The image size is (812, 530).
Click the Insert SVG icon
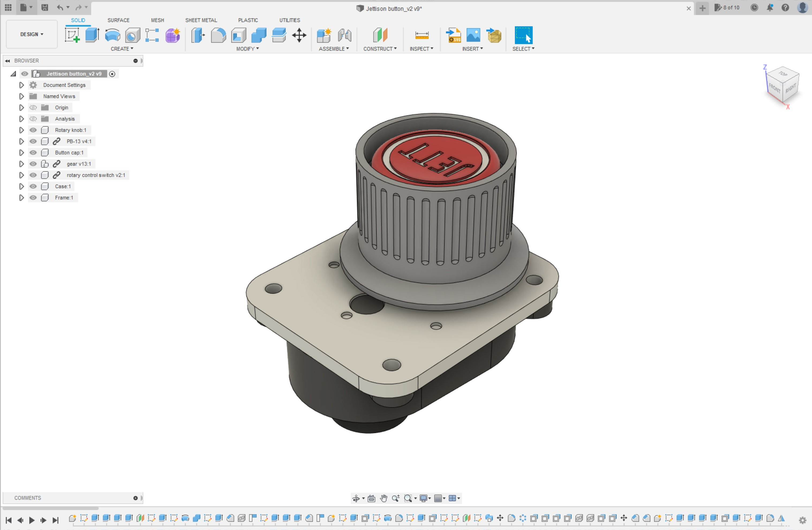point(453,35)
